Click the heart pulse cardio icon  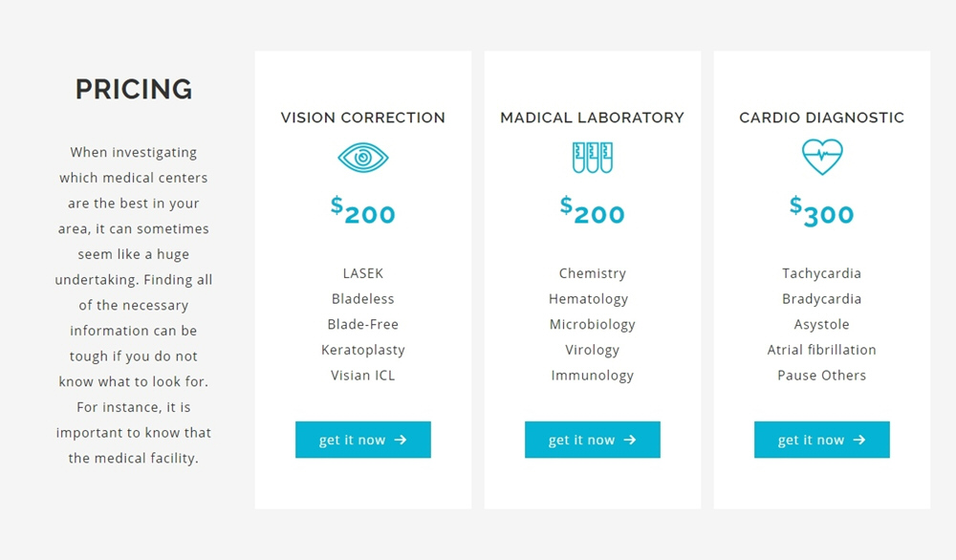[822, 158]
